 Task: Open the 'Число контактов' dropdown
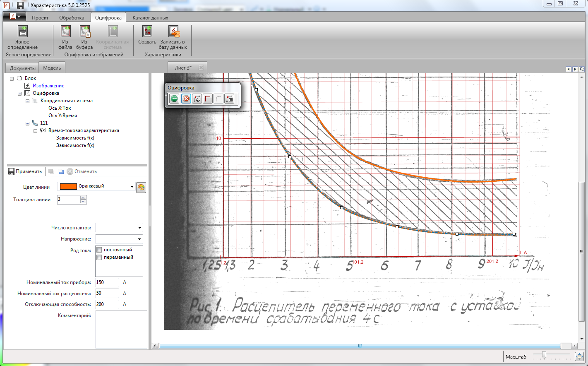(119, 228)
